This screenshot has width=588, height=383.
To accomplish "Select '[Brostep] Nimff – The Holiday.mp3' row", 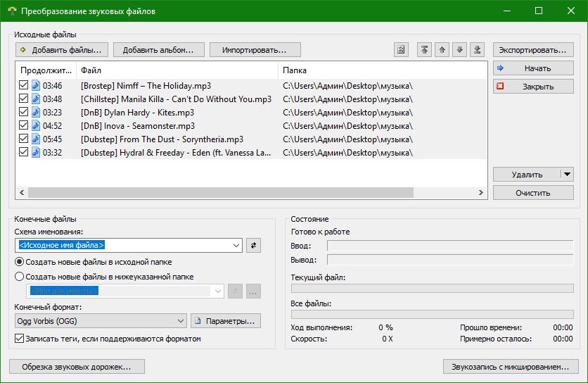I will coord(251,86).
